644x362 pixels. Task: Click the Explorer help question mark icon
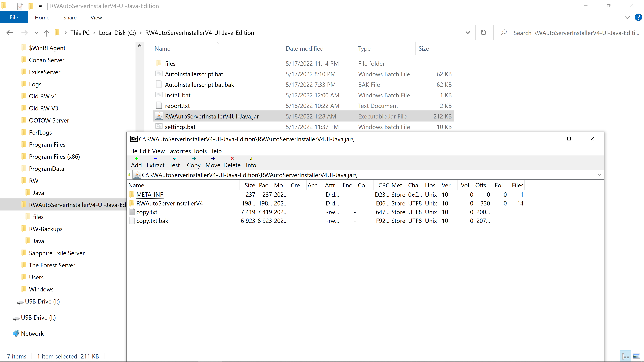point(638,17)
